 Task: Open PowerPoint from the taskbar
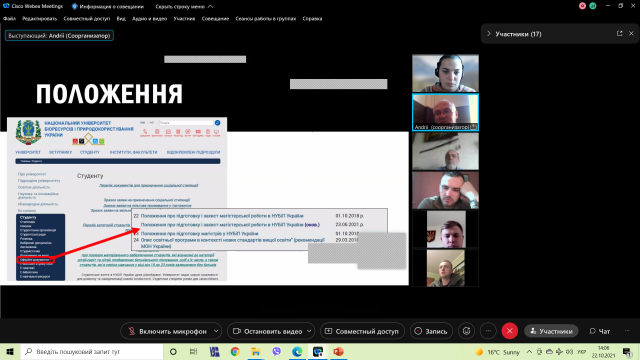tap(339, 351)
